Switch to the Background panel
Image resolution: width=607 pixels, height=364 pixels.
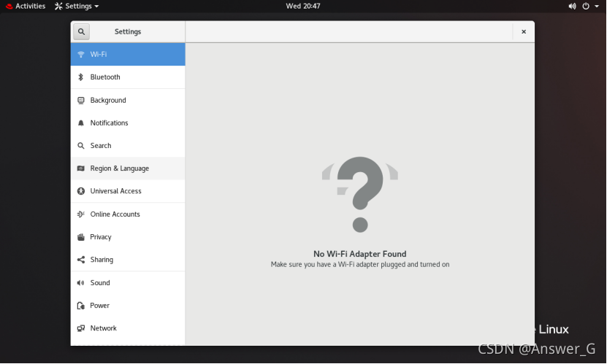(x=128, y=101)
